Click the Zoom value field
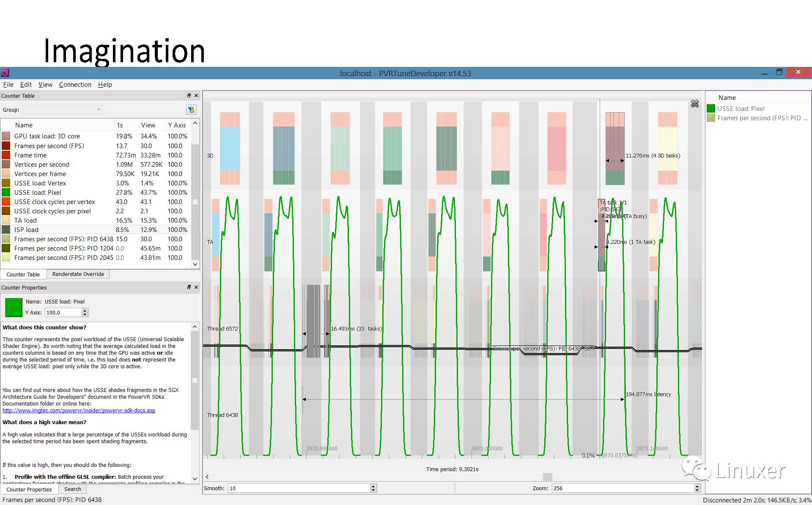This screenshot has height=505, width=812. tap(623, 488)
